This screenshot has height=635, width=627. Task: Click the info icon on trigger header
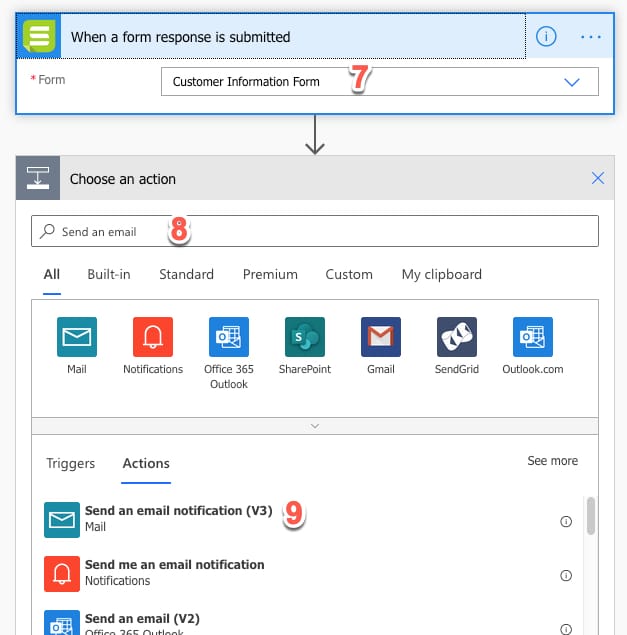pyautogui.click(x=546, y=37)
